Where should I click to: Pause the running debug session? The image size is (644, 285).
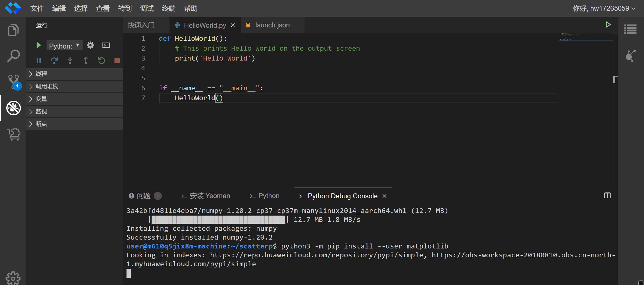39,61
